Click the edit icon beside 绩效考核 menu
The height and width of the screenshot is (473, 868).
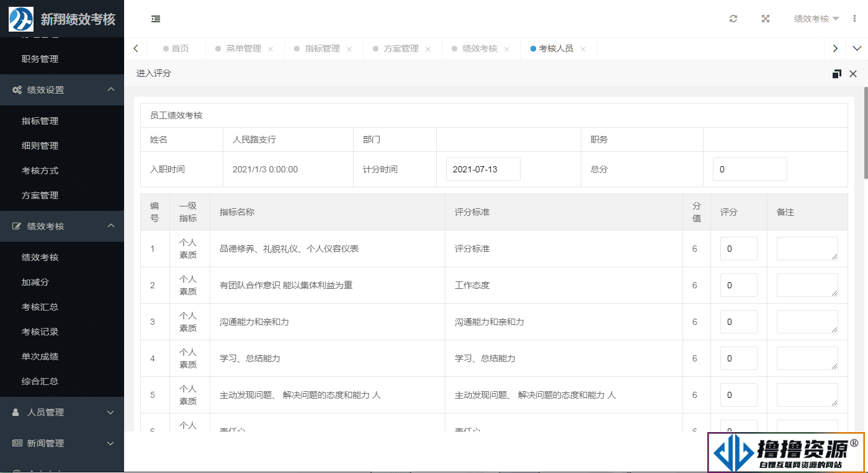pos(17,226)
